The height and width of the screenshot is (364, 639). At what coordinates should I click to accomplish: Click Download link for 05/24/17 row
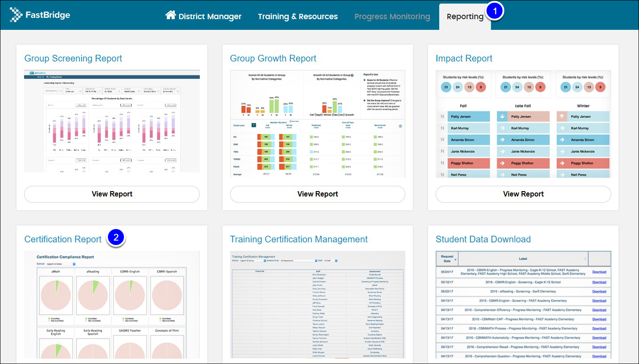coord(599,272)
